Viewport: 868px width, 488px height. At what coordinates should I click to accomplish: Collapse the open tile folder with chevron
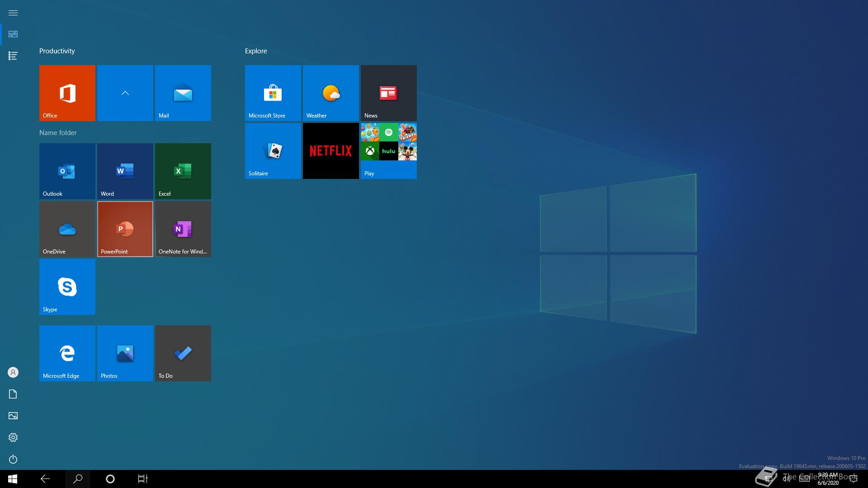tap(125, 93)
